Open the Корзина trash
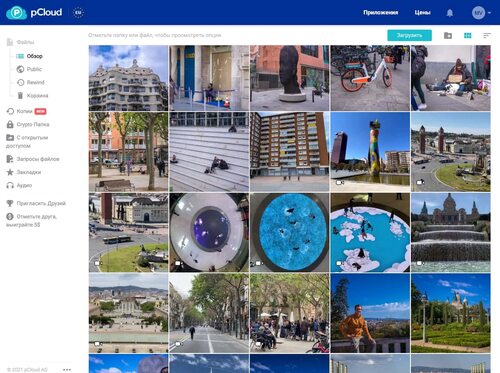Image resolution: width=500 pixels, height=373 pixels. [x=37, y=96]
